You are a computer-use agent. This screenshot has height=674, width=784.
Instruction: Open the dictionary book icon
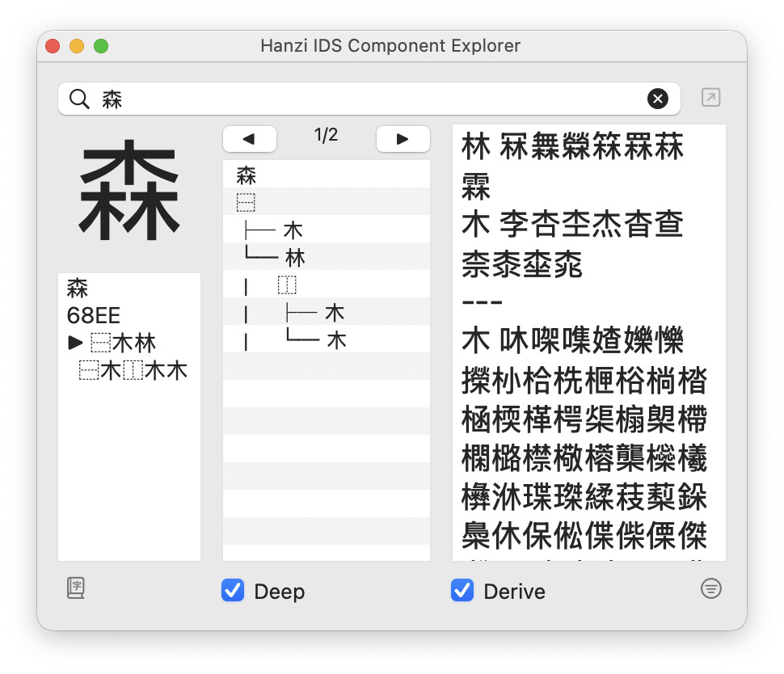[x=76, y=588]
